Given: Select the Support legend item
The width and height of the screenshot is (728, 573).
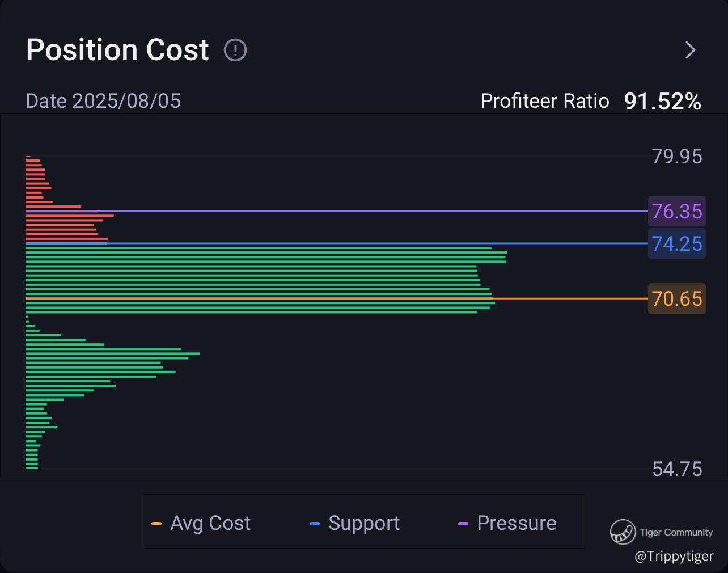Looking at the screenshot, I should tap(363, 523).
